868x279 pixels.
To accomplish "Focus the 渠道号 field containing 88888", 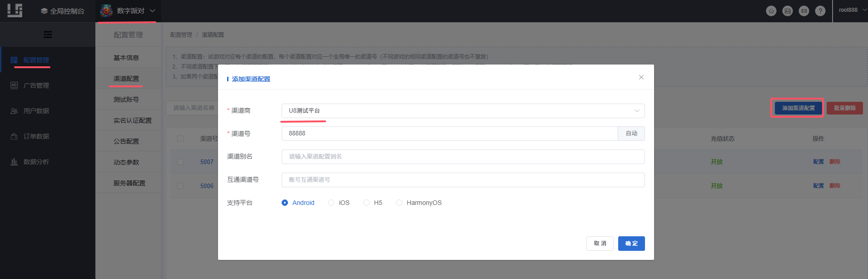I will pyautogui.click(x=450, y=134).
